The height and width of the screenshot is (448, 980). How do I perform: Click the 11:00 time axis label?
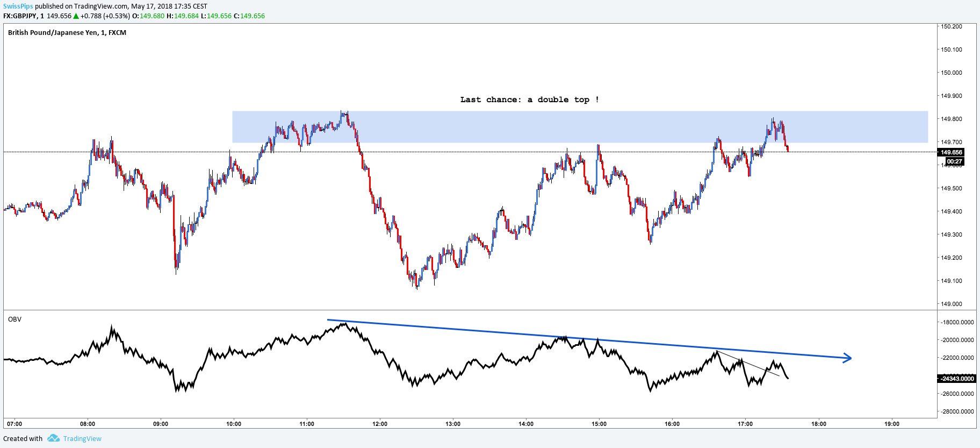tap(307, 424)
